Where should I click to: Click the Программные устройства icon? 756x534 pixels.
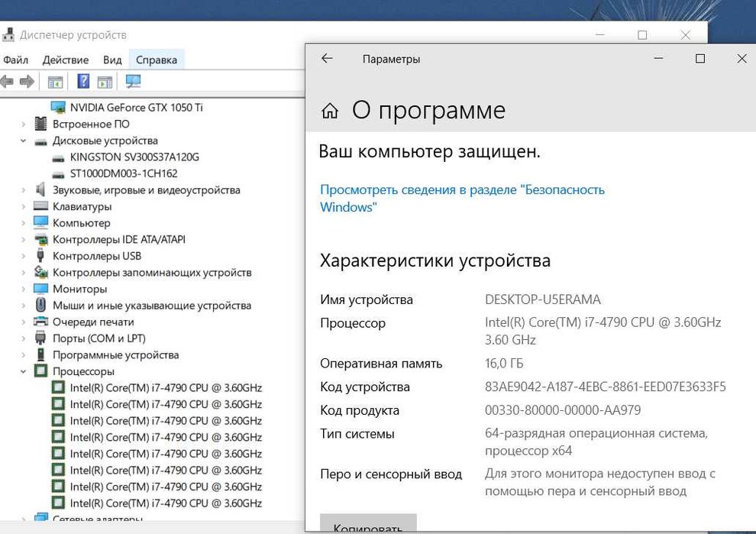40,354
